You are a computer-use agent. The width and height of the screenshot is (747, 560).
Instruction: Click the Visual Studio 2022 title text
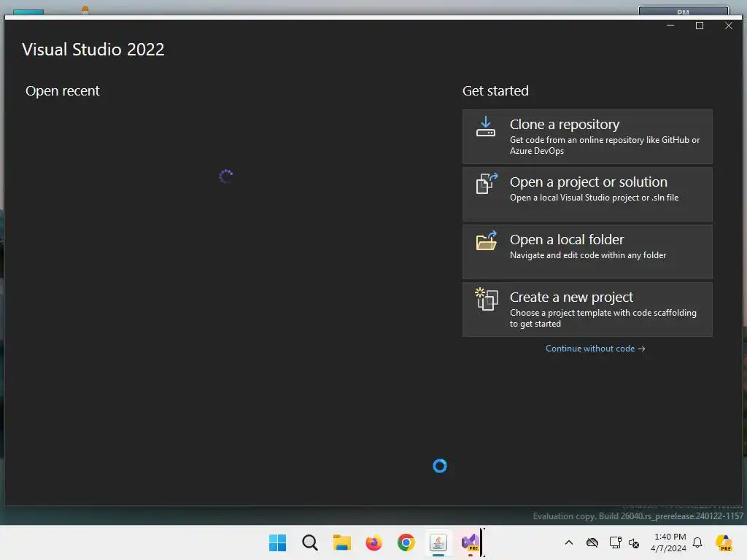93,50
